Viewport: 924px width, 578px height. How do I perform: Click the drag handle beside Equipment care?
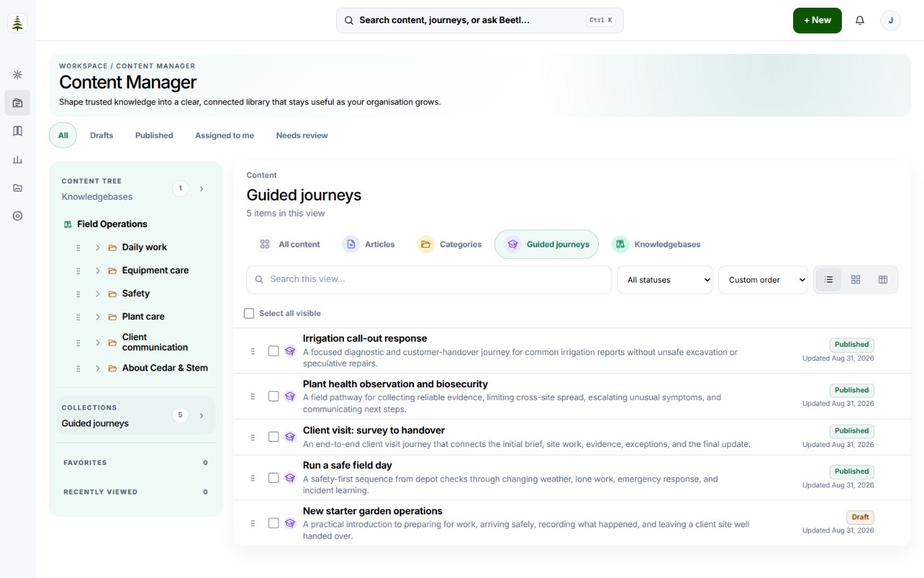[78, 271]
